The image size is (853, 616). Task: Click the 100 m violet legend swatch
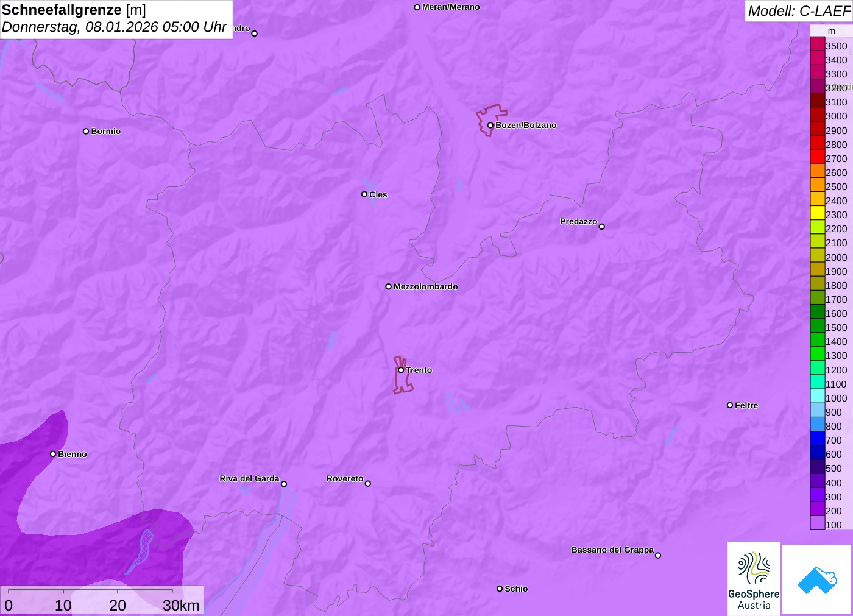pyautogui.click(x=818, y=523)
